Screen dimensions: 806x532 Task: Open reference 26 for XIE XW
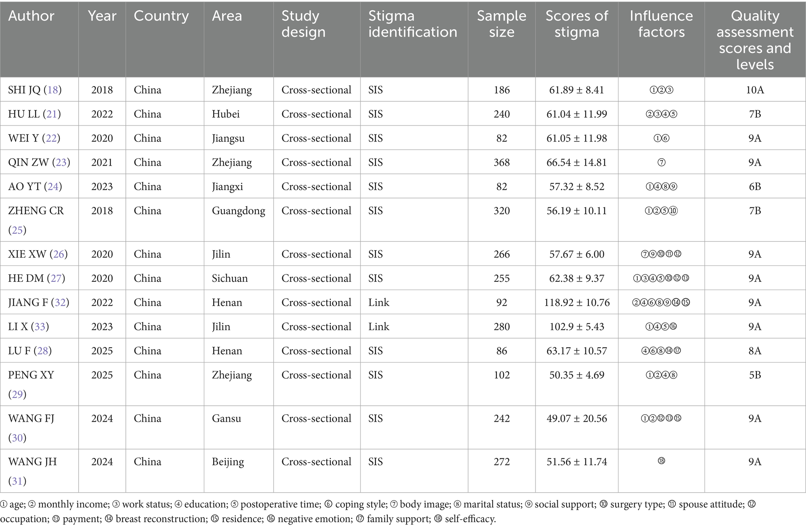coord(58,254)
